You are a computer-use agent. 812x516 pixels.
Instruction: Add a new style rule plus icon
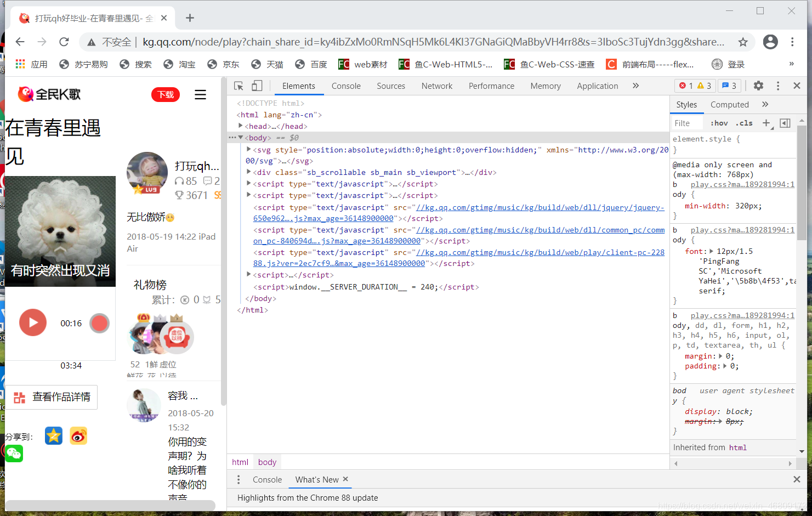pos(766,123)
